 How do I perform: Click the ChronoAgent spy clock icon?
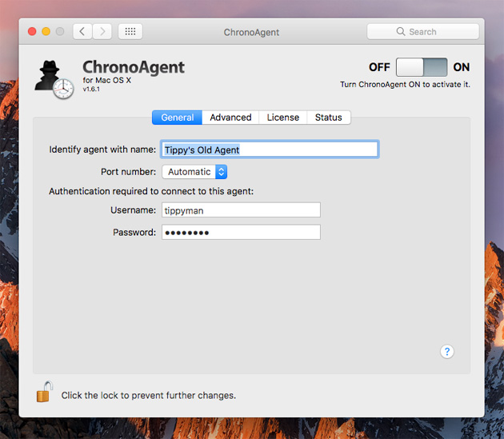point(54,79)
